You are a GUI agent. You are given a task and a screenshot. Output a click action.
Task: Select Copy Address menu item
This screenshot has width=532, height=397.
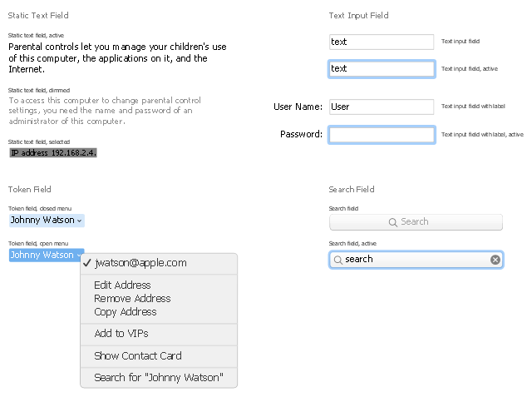tap(125, 312)
